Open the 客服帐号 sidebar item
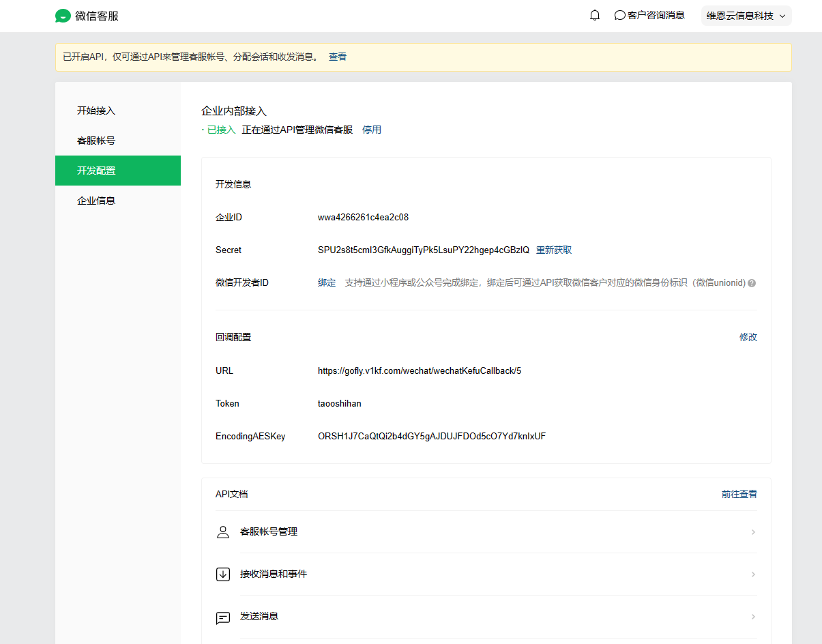The image size is (822, 644). [118, 141]
